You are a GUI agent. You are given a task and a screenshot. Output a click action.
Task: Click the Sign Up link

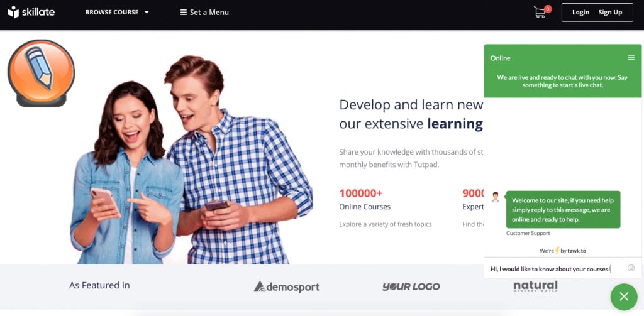(610, 13)
